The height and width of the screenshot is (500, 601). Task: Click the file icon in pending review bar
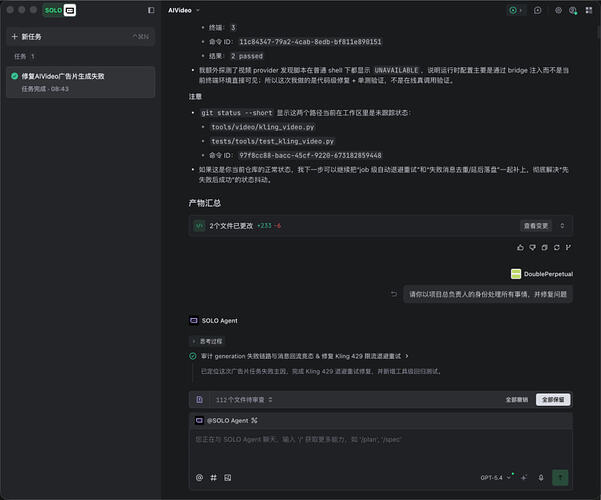(x=199, y=400)
